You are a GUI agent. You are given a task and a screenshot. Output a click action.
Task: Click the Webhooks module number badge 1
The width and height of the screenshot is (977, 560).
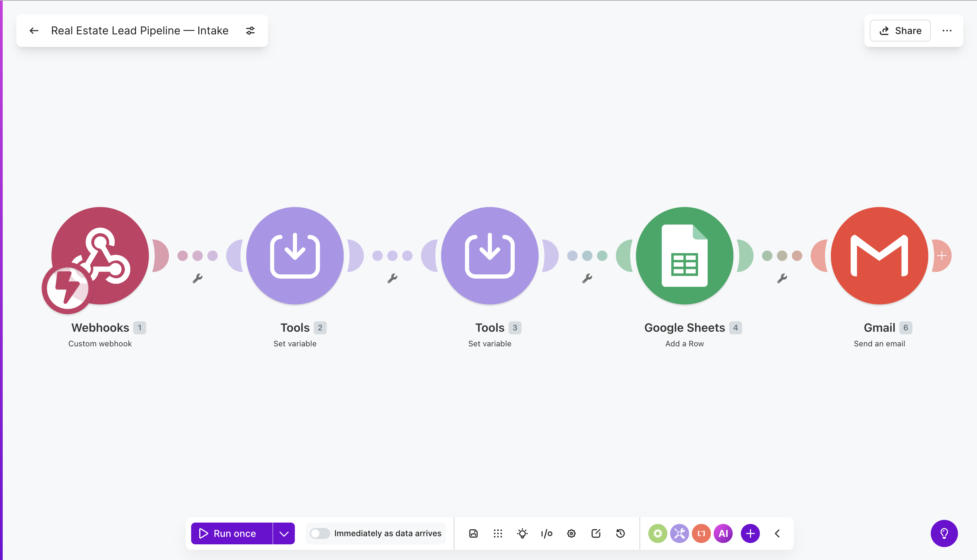139,328
